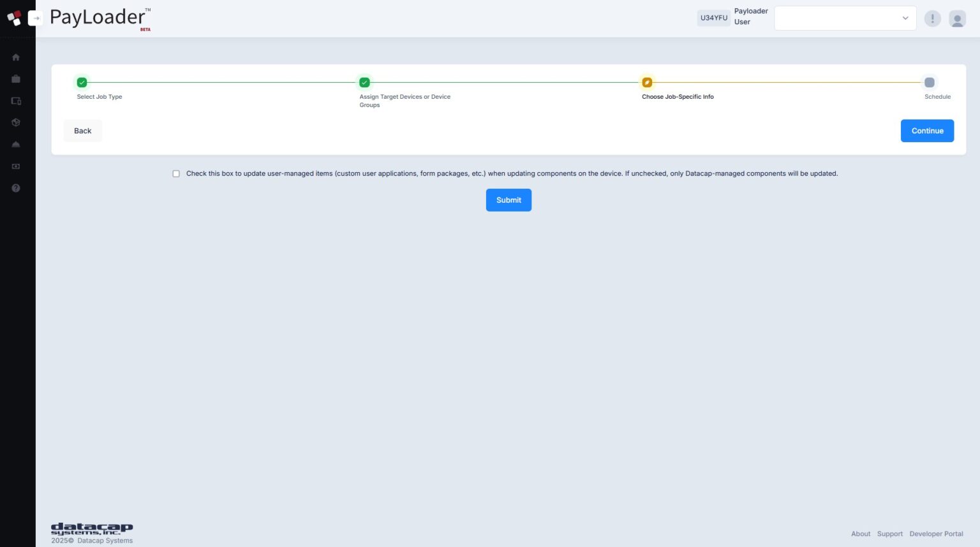
Task: Click the Choose Job-Specific Info step marker
Action: coord(647,82)
